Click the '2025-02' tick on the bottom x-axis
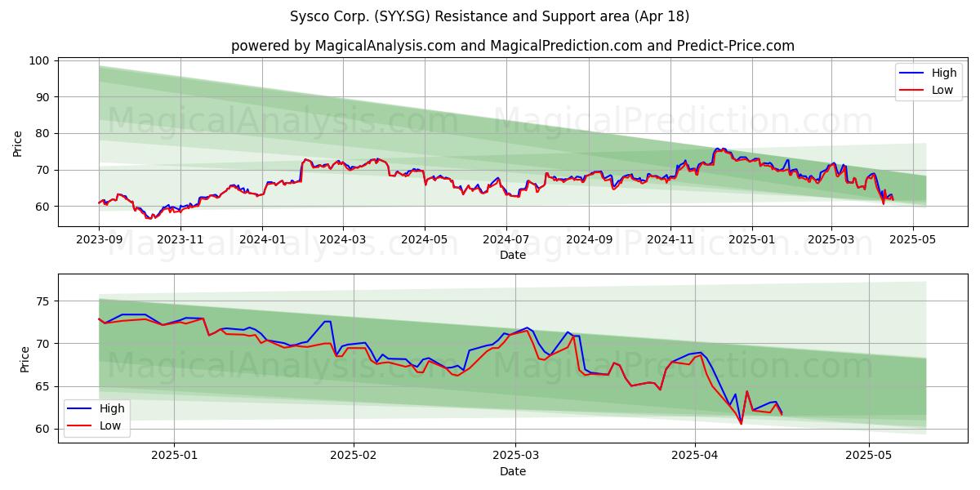 click(354, 457)
